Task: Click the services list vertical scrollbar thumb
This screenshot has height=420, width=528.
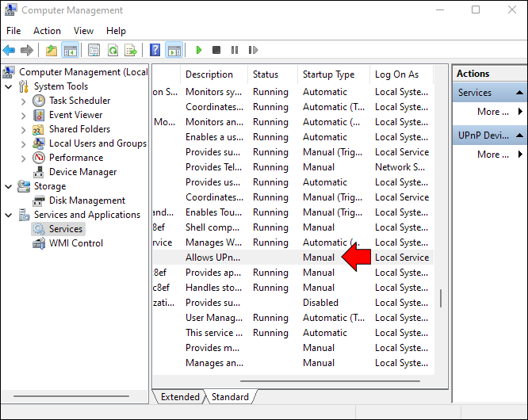Action: [x=441, y=298]
